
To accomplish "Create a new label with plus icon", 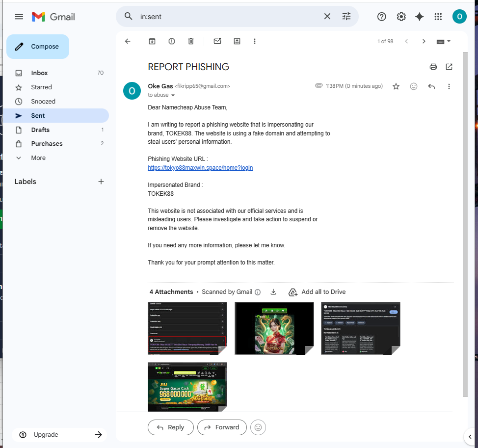I will (101, 182).
